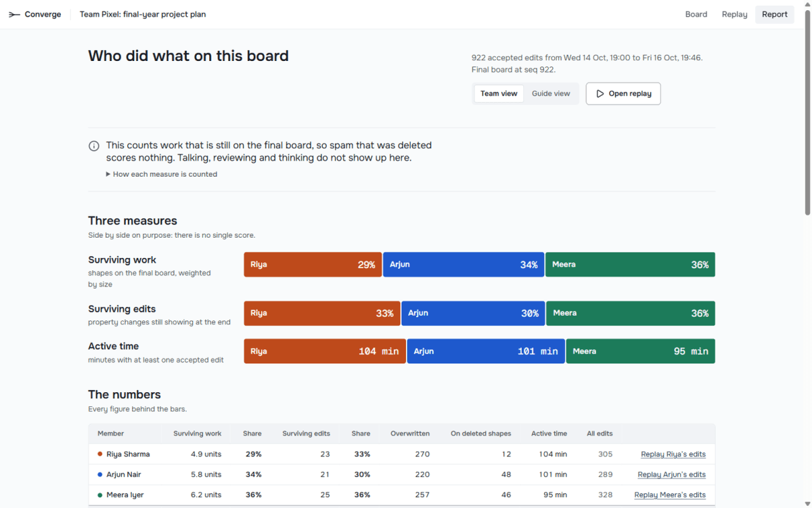The image size is (812, 508).
Task: Switch to Team view
Action: [x=499, y=93]
